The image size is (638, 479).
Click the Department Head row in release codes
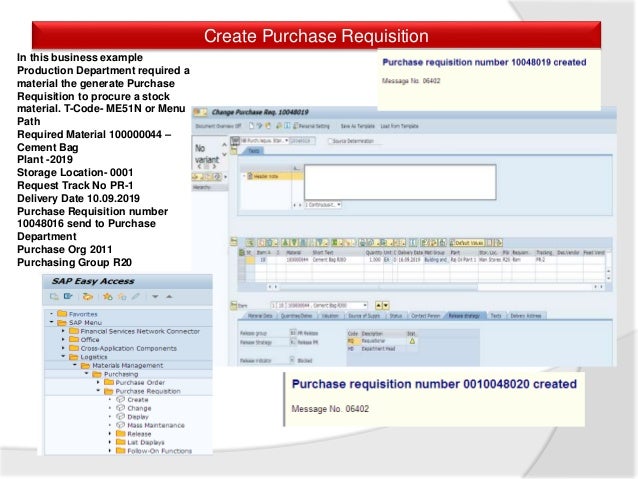(382, 349)
